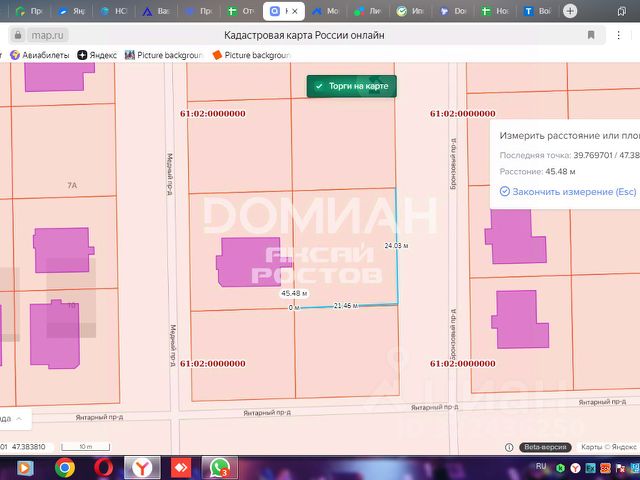Viewport: 640px width, 480px height.
Task: Switch to the 'Ли' browser tab
Action: click(368, 11)
